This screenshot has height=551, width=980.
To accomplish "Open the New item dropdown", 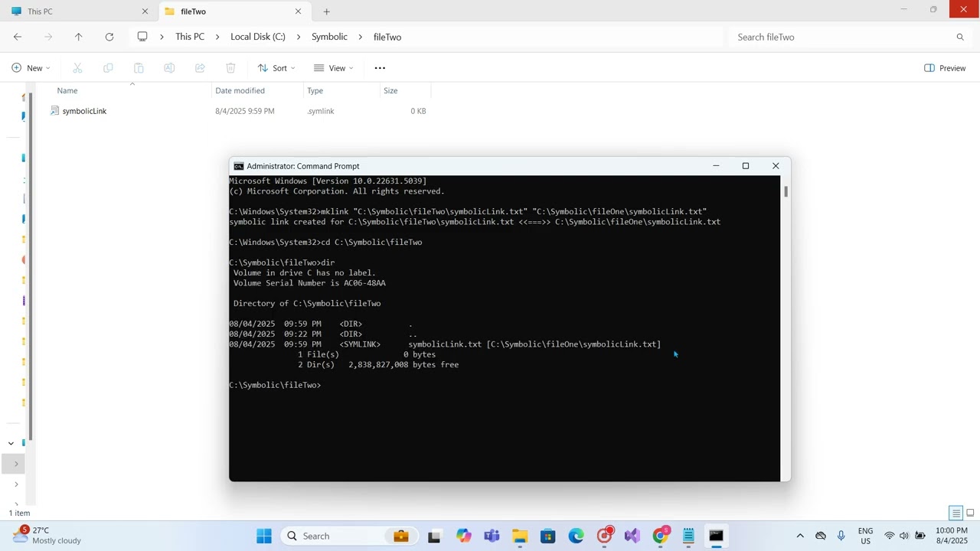I will pos(31,68).
